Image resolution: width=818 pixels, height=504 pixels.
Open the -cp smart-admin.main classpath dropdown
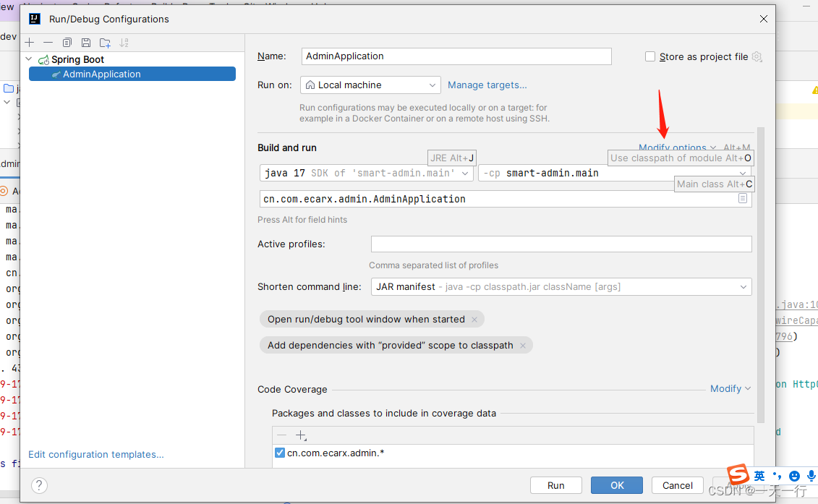pyautogui.click(x=615, y=174)
